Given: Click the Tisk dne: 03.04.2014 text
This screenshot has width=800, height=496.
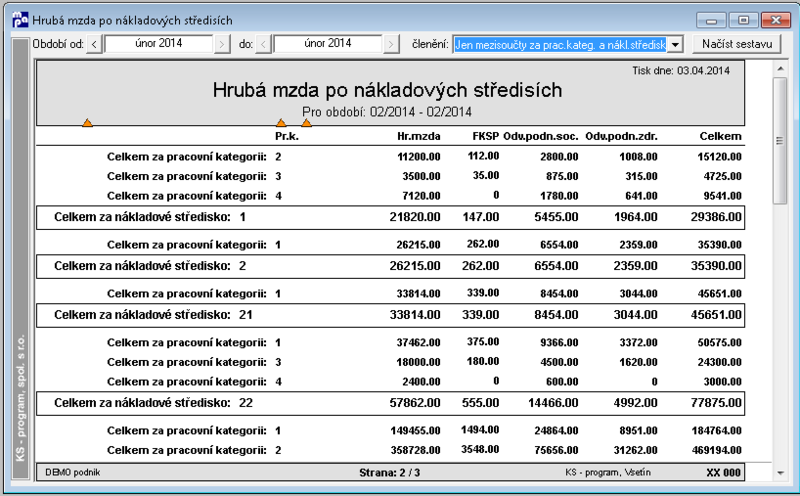Looking at the screenshot, I should click(x=681, y=71).
